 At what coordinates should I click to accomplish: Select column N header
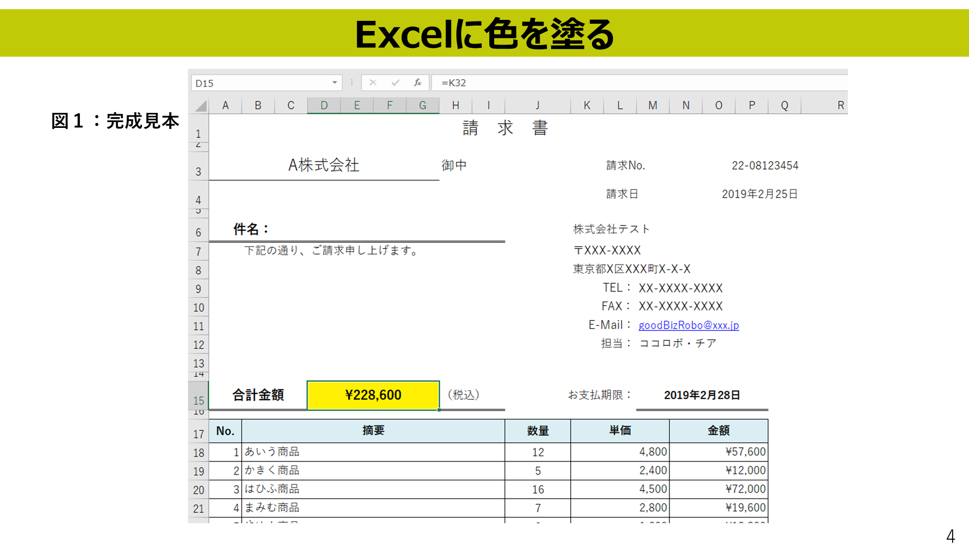coord(686,106)
